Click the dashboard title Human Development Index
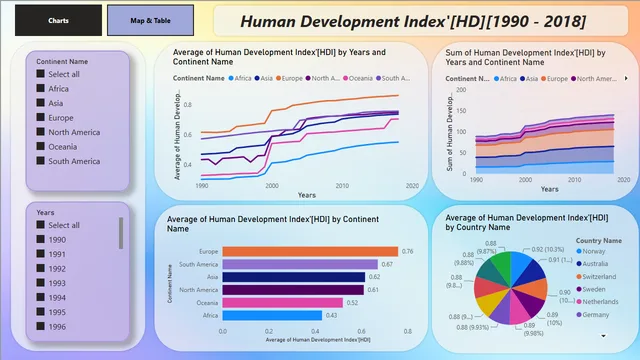Screen dimensions: 640x360 [413, 21]
